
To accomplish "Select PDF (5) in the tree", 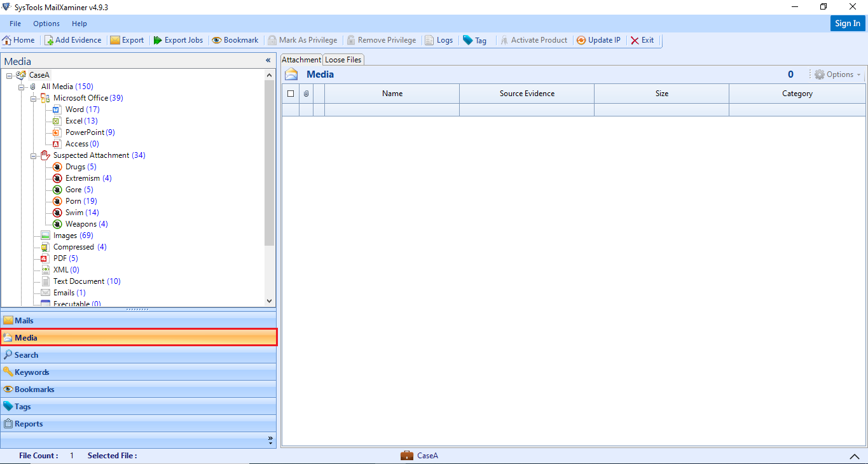I will (65, 258).
